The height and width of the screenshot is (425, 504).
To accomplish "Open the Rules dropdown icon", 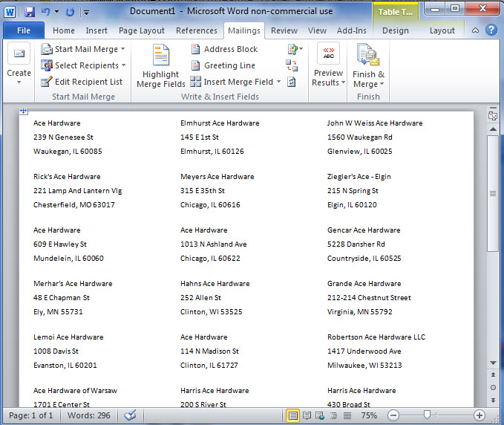I will pyautogui.click(x=295, y=49).
